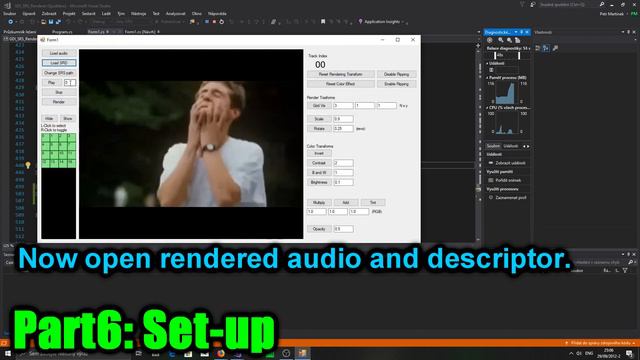Click the save all icon in toolbar
This screenshot has height=360, width=640.
tap(58, 22)
